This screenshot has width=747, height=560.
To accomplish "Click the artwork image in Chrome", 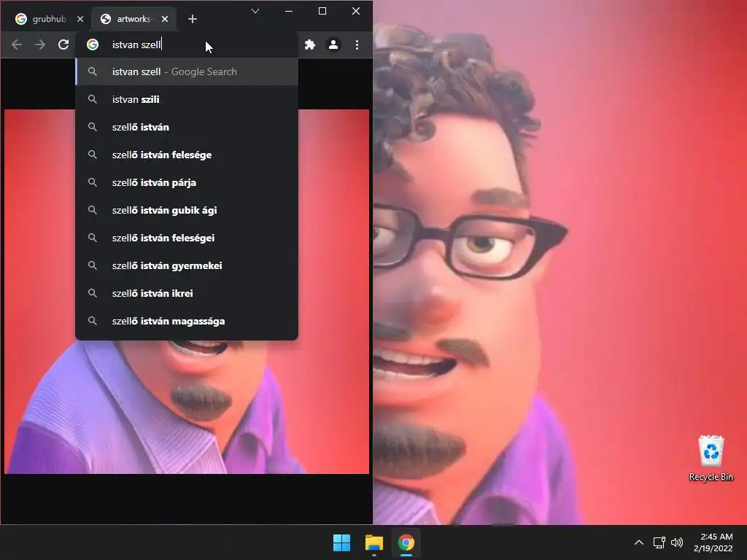I will tap(187, 292).
